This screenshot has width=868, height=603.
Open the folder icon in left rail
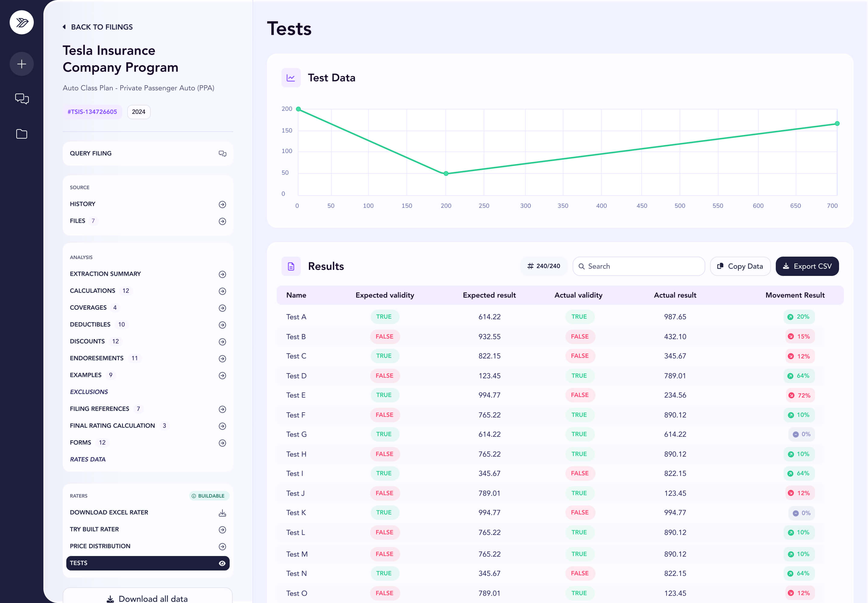pos(21,134)
